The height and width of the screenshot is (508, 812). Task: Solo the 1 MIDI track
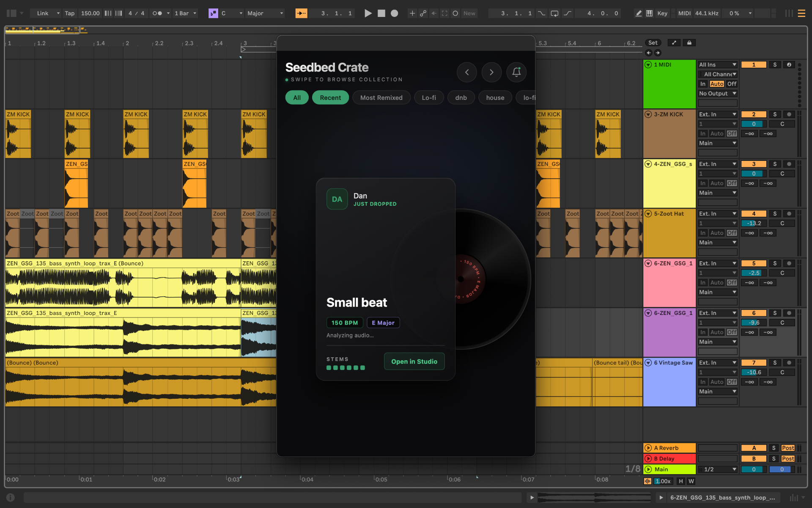[775, 65]
